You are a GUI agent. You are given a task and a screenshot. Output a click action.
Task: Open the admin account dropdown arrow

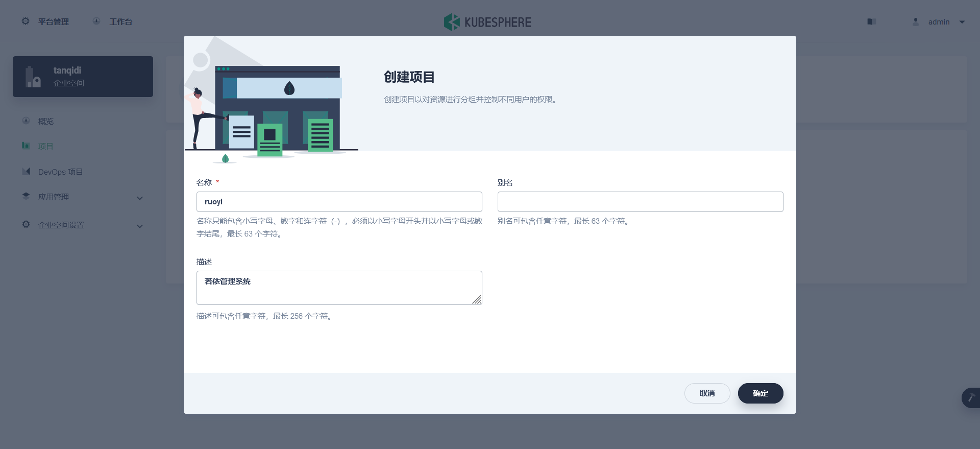tap(962, 22)
